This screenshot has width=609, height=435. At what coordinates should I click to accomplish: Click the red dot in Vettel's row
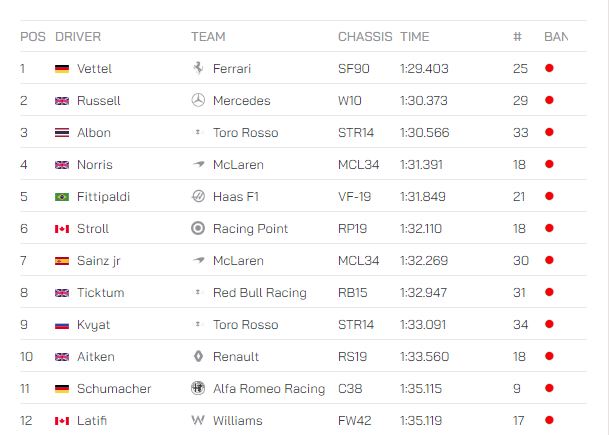(549, 68)
